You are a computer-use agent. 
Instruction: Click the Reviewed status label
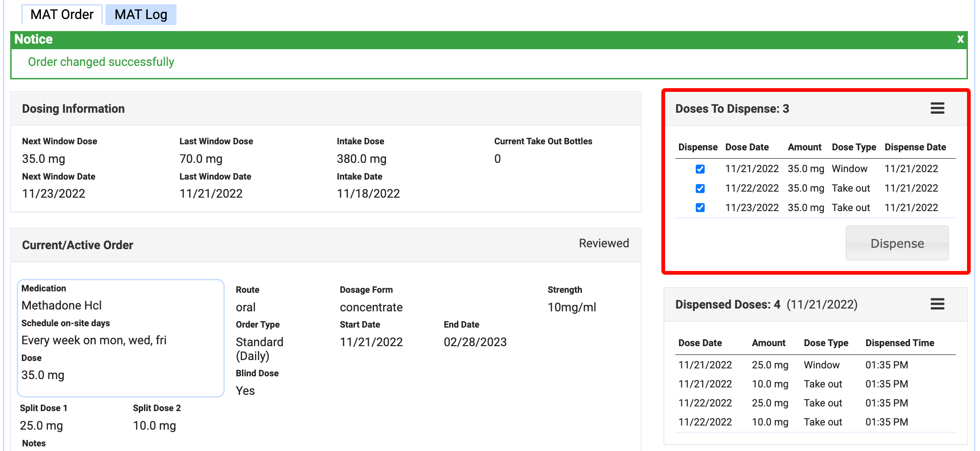(x=603, y=243)
